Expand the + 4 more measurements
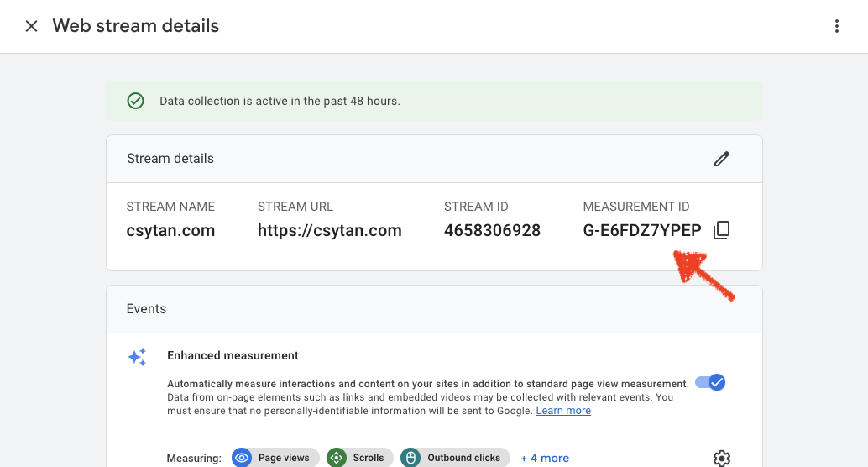This screenshot has height=467, width=868. pos(545,458)
